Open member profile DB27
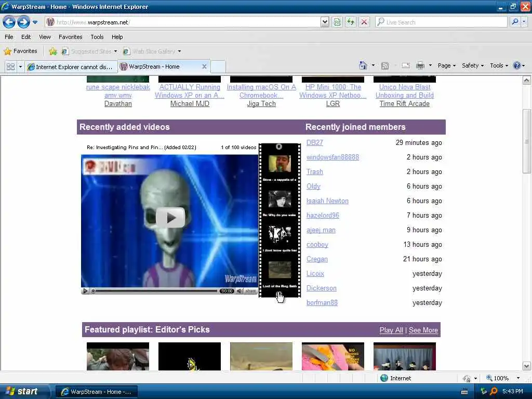This screenshot has height=399, width=532. coord(314,142)
